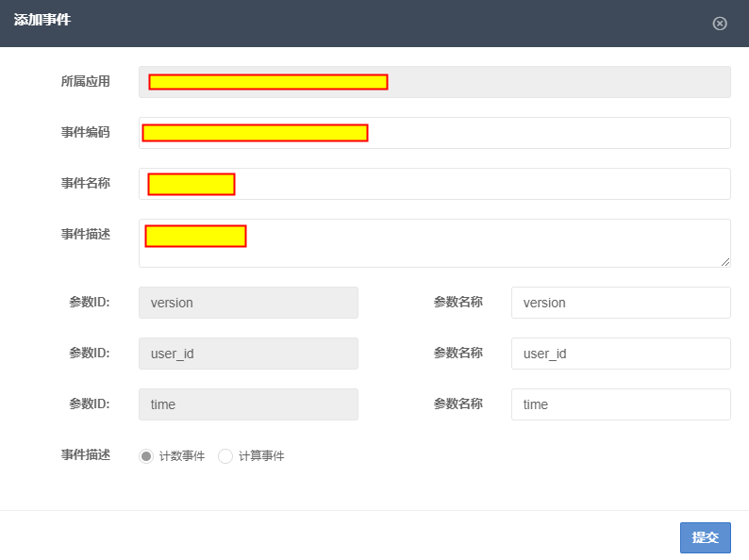Select the 计算事件 radio button

225,456
